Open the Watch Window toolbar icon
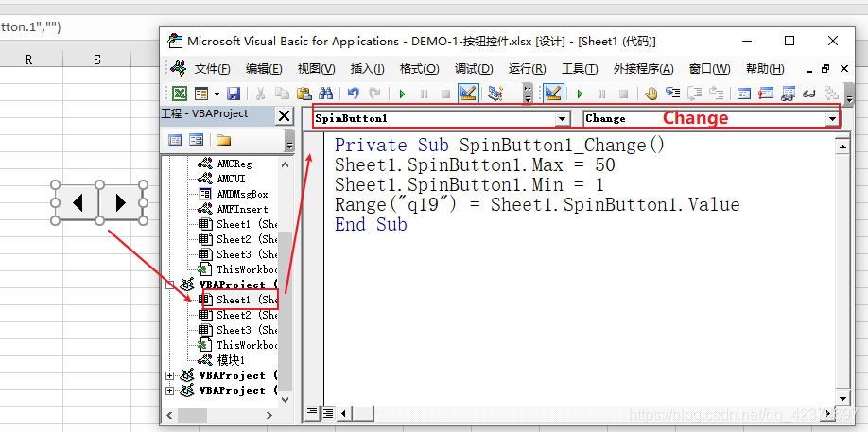Viewport: 868px width, 432px height. click(x=788, y=94)
